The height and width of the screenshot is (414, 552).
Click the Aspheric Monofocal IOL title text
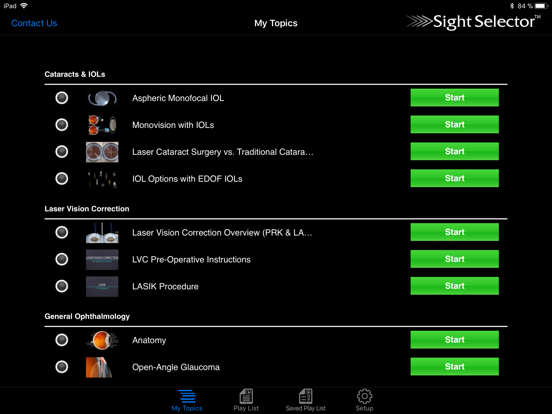(178, 98)
